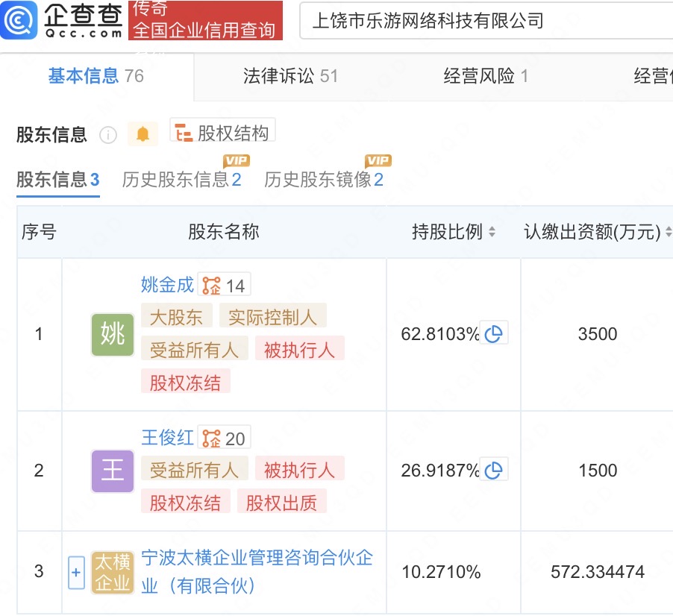The image size is (673, 616).
Task: Click pie chart icon next to 62.8103%
Action: coord(494,333)
